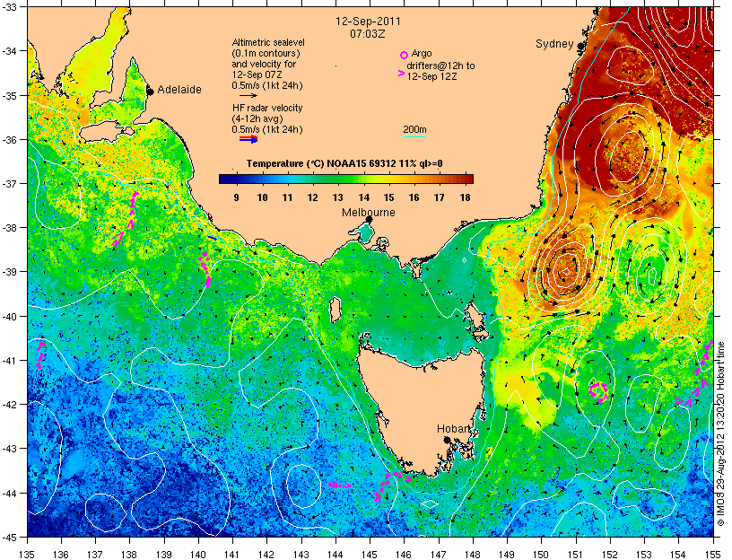Click the "Hobart" city label
Image resolution: width=732 pixels, height=560 pixels.
tap(454, 429)
